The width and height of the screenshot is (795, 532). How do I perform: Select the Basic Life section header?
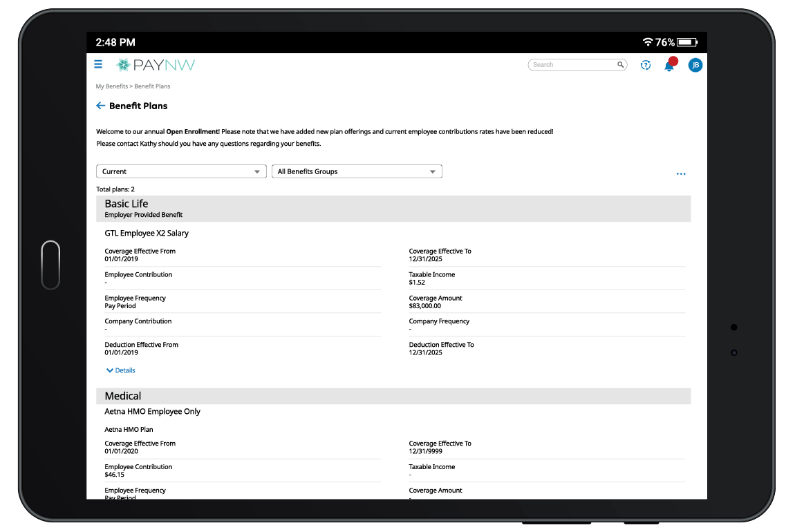click(127, 204)
